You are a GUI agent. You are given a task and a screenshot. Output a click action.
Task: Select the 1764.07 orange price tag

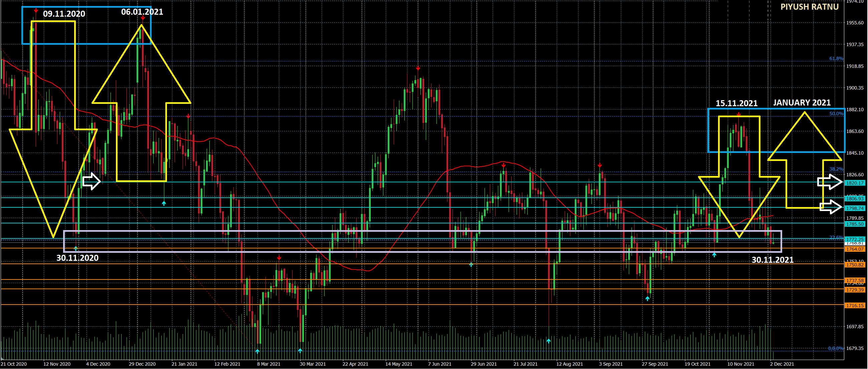coord(855,249)
